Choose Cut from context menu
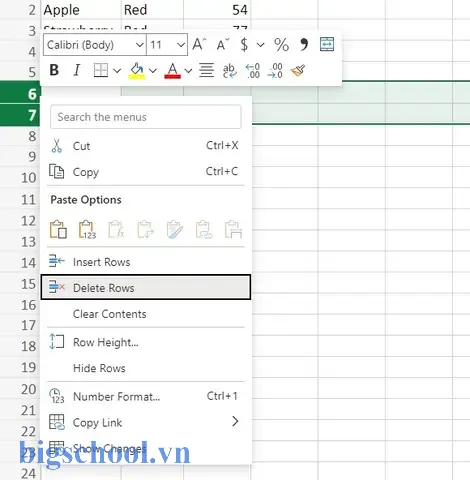The width and height of the screenshot is (470, 480). click(x=146, y=146)
